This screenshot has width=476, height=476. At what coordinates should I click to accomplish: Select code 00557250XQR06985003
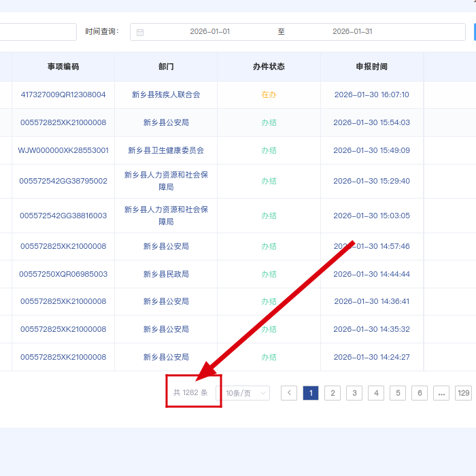pos(63,274)
